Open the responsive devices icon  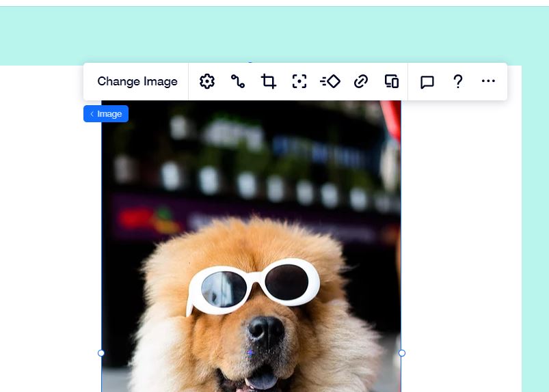tap(392, 81)
